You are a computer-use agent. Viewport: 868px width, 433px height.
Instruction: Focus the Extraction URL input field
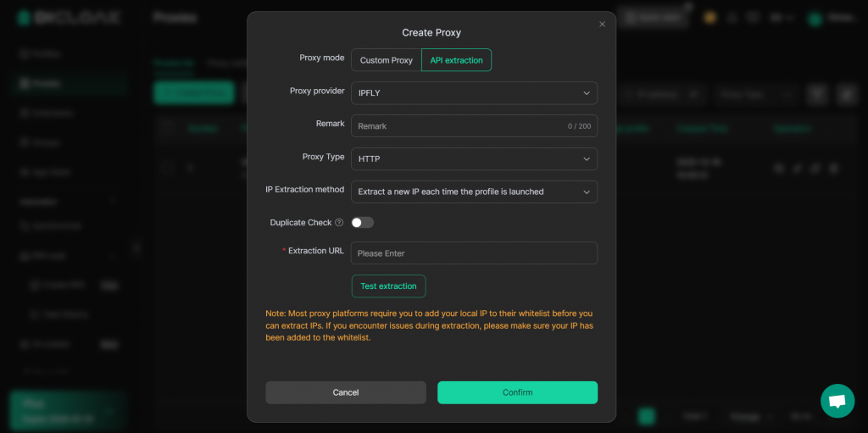tap(474, 253)
